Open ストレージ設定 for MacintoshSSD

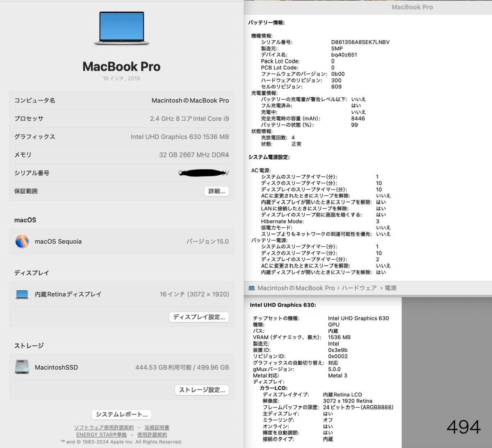click(x=202, y=390)
